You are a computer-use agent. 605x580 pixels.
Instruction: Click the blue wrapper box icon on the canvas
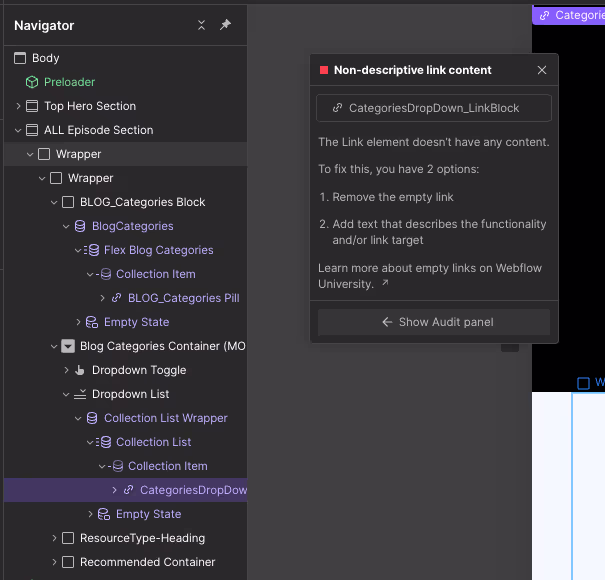click(583, 383)
